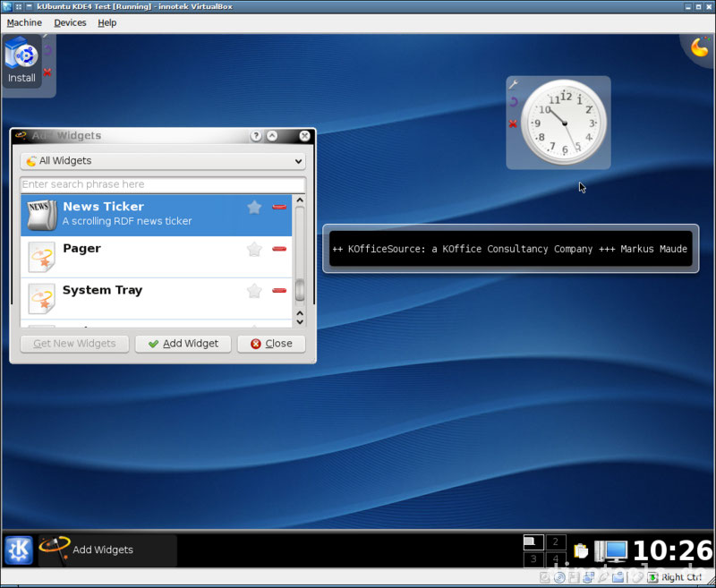Open Klipper clipboard icon in system tray
Image resolution: width=716 pixels, height=588 pixels.
pos(580,551)
